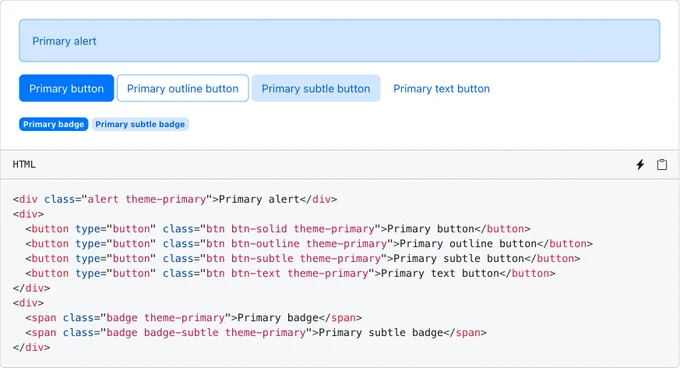Click the solid Primary button
Image resolution: width=680 pixels, height=368 pixels.
[66, 88]
